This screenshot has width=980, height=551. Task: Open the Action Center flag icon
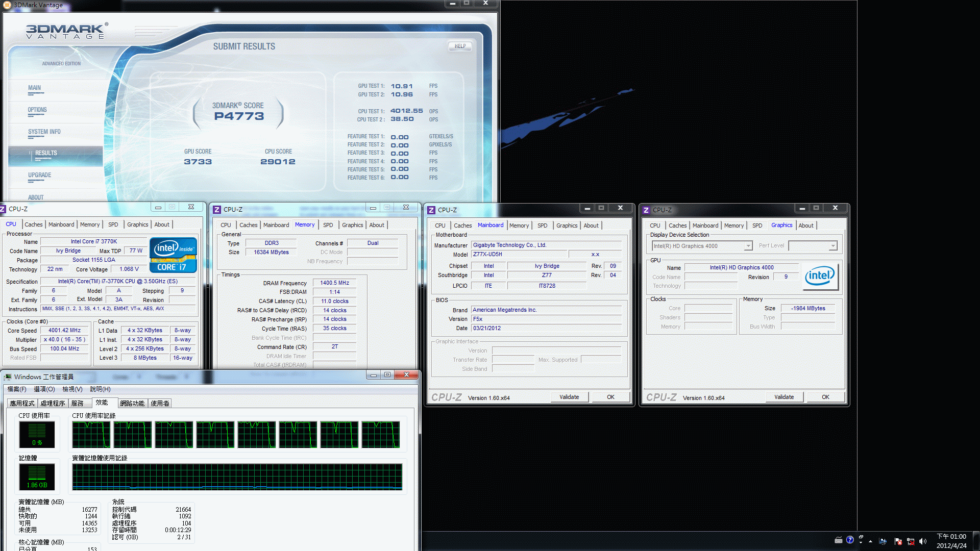pos(898,541)
